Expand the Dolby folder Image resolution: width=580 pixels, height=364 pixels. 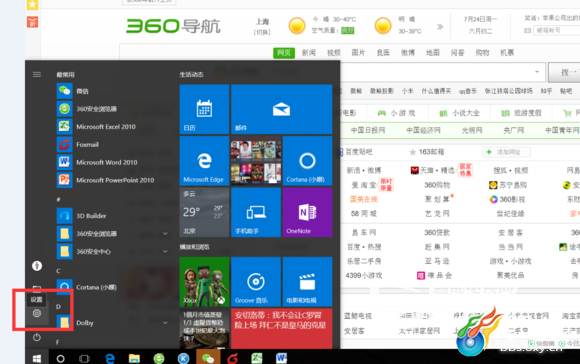(x=165, y=323)
